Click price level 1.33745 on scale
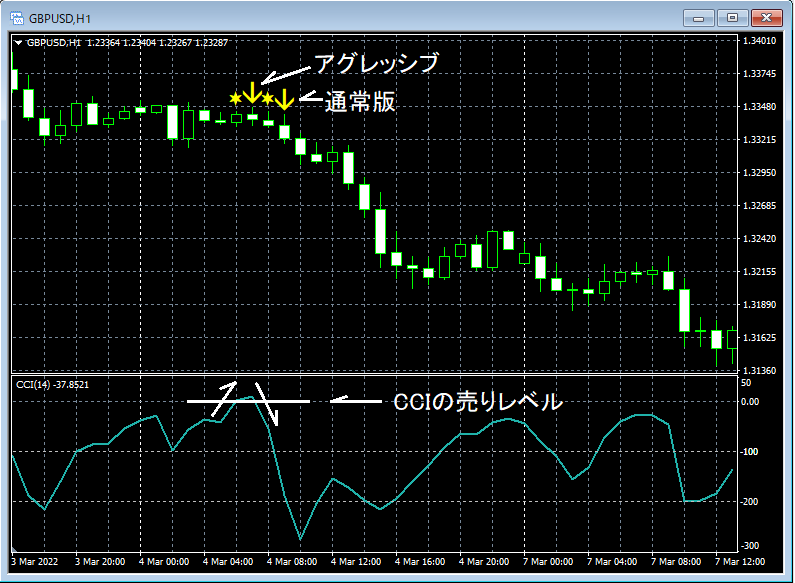The height and width of the screenshot is (583, 795). [759, 74]
